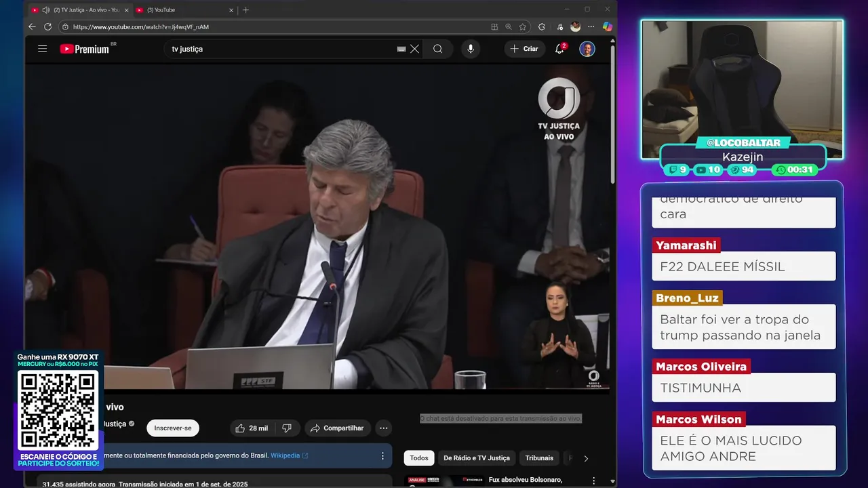Run search with the magnifier button
The height and width of the screenshot is (488, 868).
click(438, 49)
